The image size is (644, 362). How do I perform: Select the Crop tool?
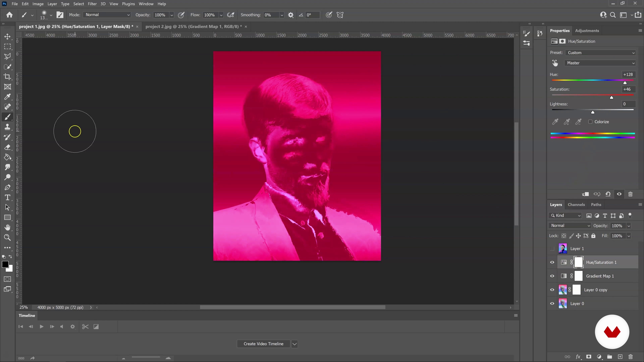[x=8, y=77]
